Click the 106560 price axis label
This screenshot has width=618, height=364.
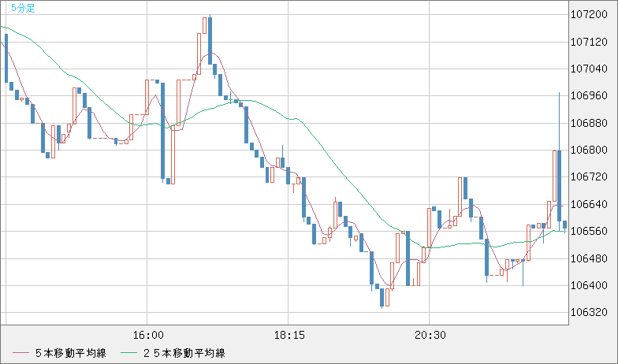coord(589,232)
